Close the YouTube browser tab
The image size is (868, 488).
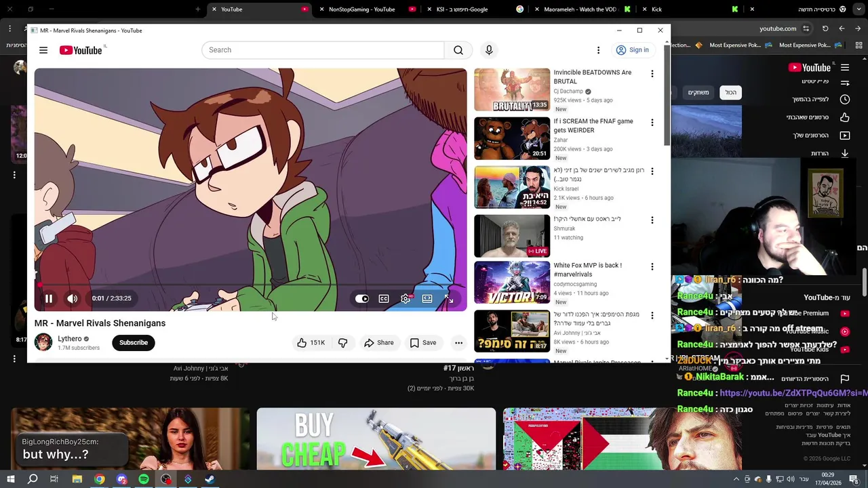(214, 9)
